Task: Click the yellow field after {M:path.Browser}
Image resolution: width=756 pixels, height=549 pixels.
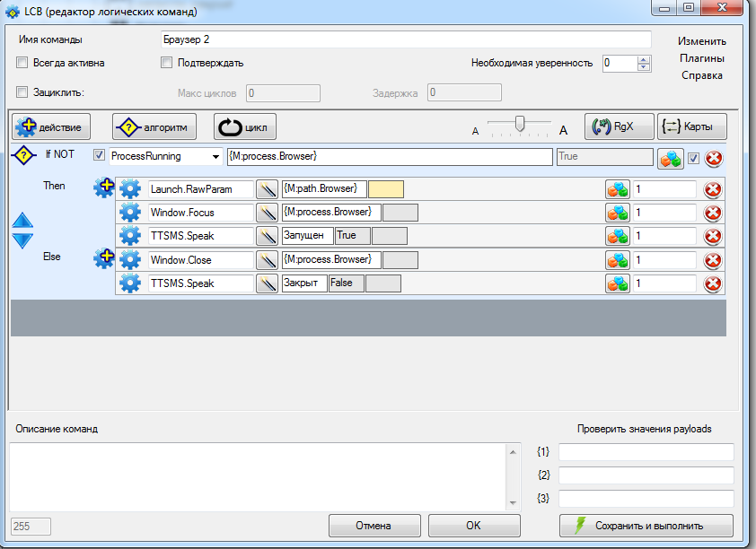Action: pos(386,189)
